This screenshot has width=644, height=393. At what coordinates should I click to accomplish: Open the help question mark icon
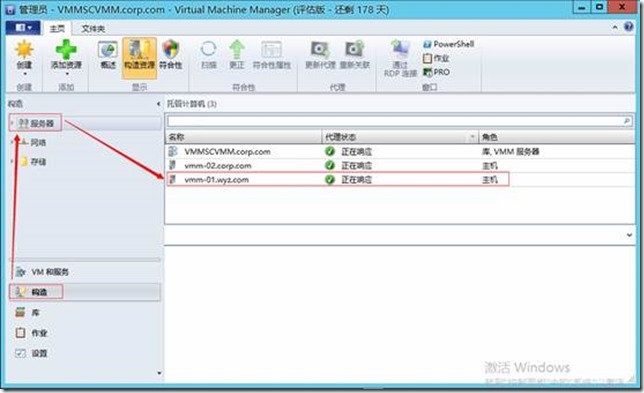[628, 27]
